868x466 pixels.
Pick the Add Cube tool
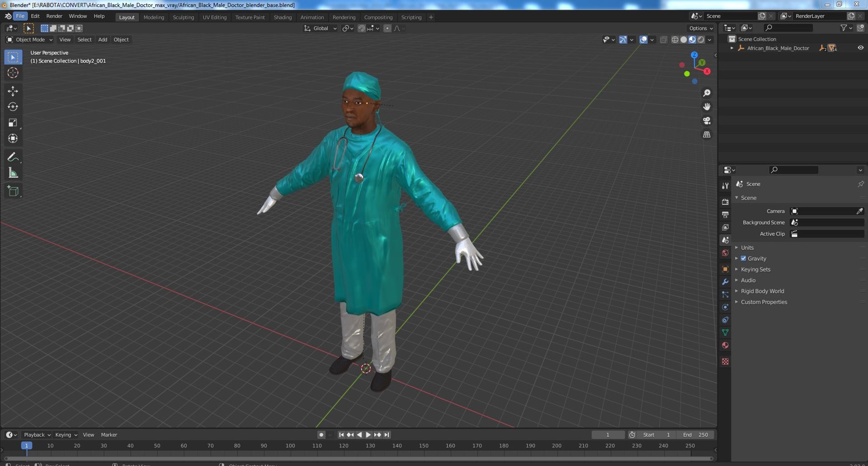(x=13, y=191)
